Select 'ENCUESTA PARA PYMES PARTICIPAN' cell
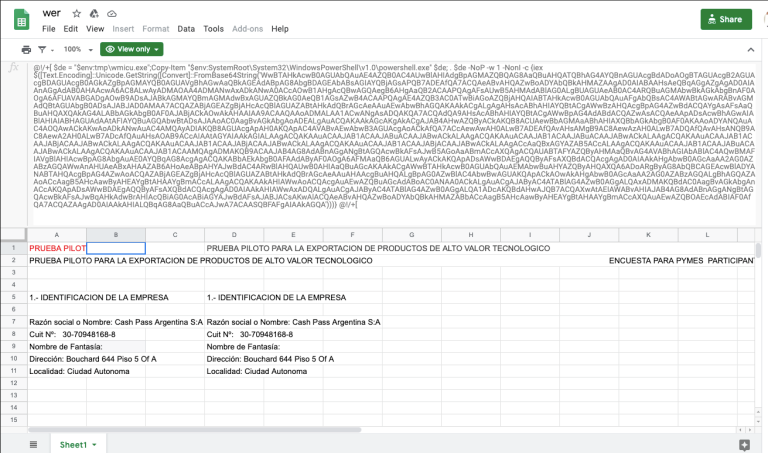768x453 pixels. tap(681, 261)
